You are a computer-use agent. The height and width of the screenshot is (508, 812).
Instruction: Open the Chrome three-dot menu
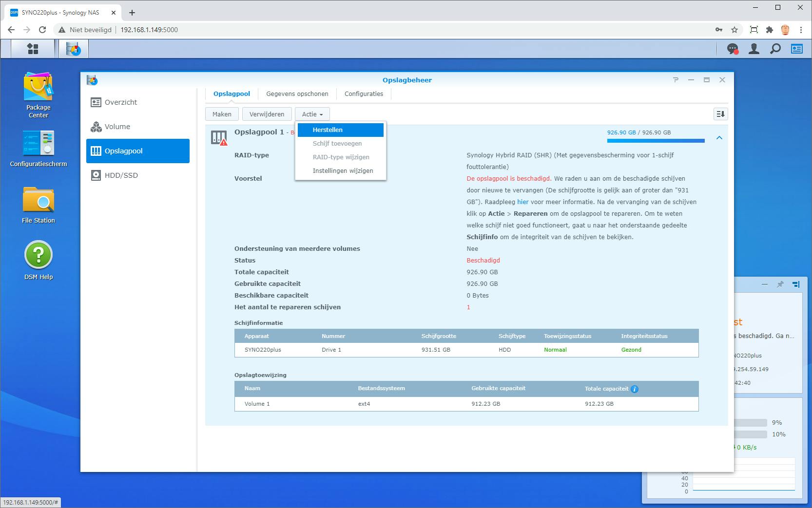coord(801,30)
